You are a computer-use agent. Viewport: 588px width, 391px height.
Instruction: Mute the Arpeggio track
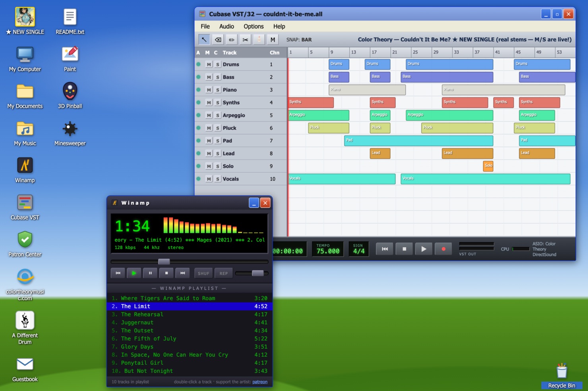209,115
